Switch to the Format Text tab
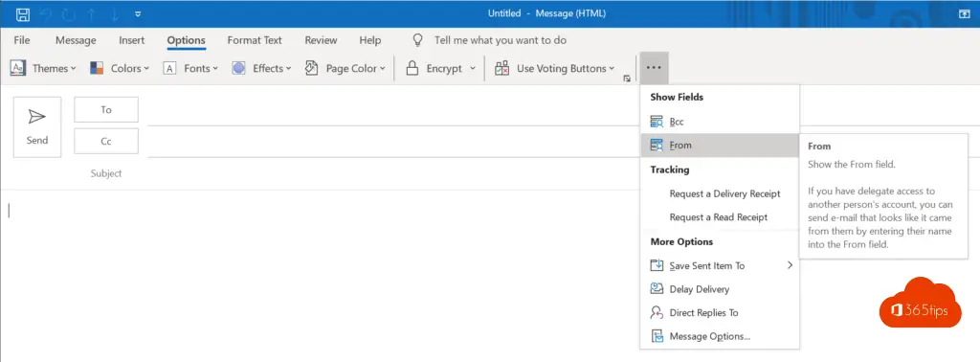The height and width of the screenshot is (362, 980). [x=255, y=40]
